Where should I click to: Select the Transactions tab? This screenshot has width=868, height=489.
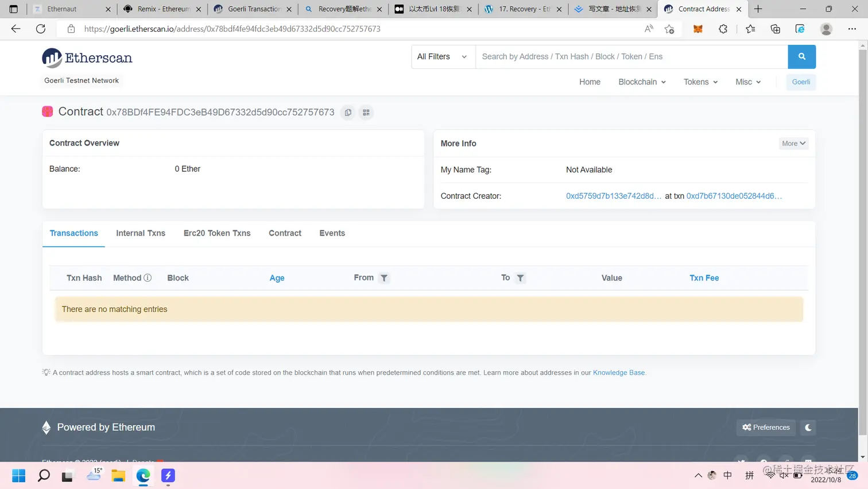point(73,233)
